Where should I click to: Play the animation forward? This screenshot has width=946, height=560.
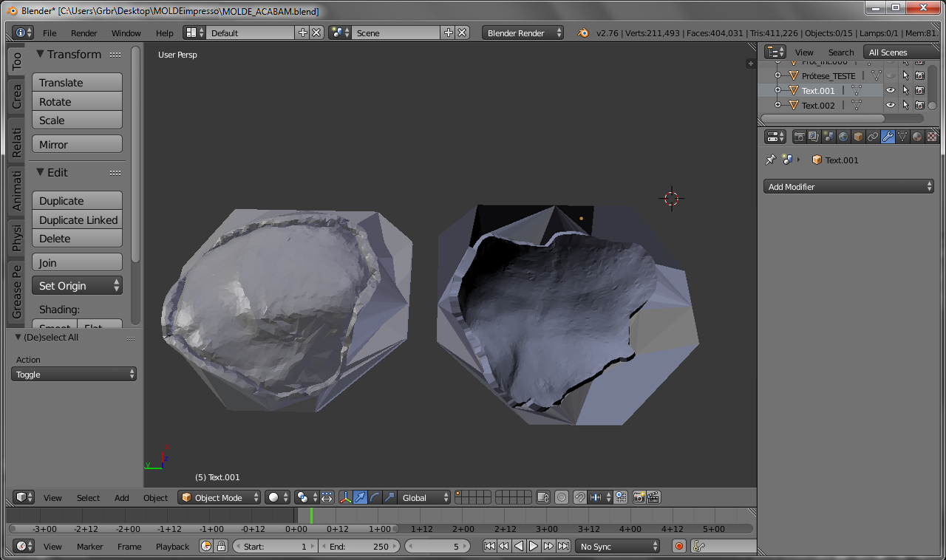click(534, 546)
